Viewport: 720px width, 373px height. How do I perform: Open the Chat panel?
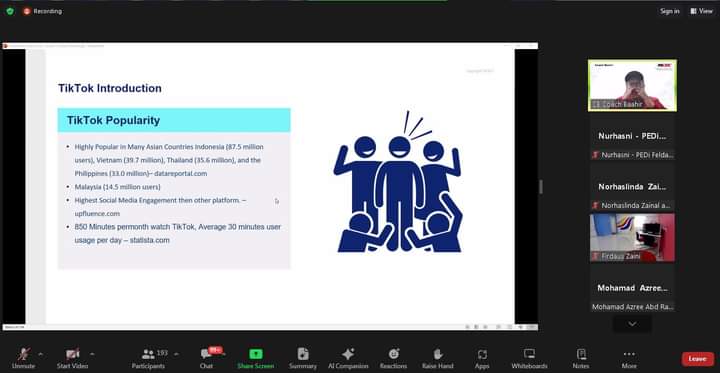pyautogui.click(x=207, y=359)
